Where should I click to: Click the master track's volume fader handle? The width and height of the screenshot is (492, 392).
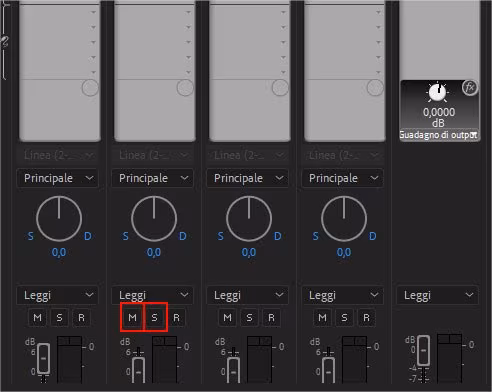(423, 350)
